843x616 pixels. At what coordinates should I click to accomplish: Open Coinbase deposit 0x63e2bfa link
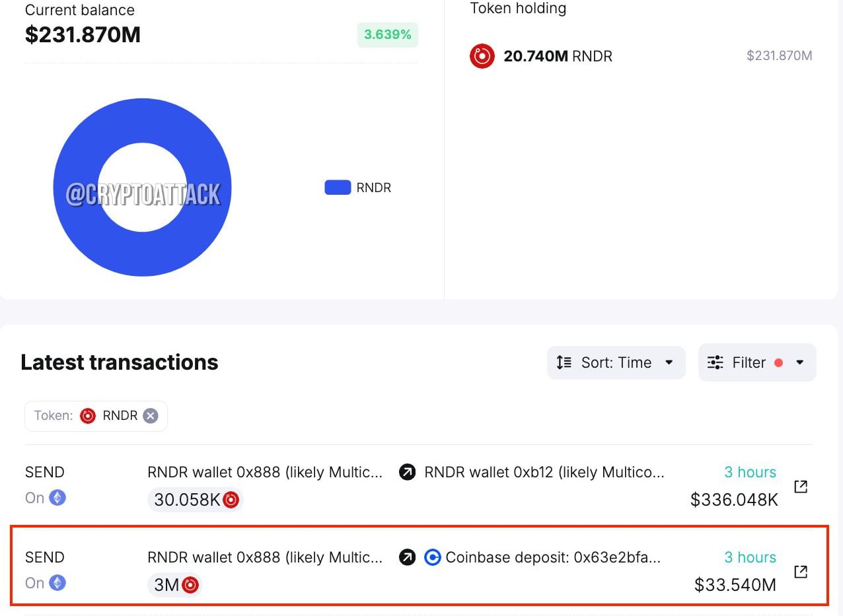(553, 557)
